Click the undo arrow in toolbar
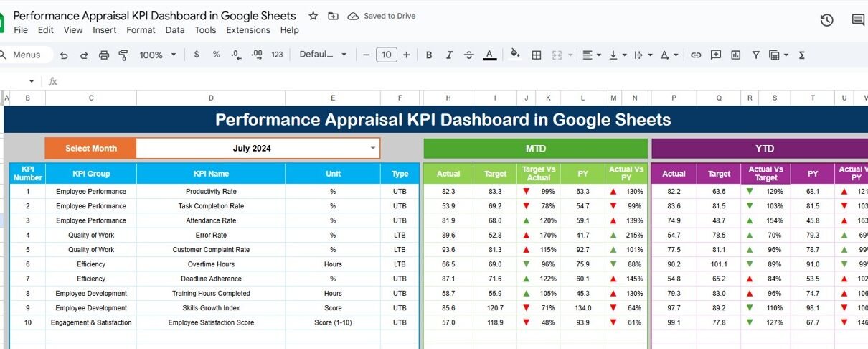The width and height of the screenshot is (868, 349). point(64,55)
